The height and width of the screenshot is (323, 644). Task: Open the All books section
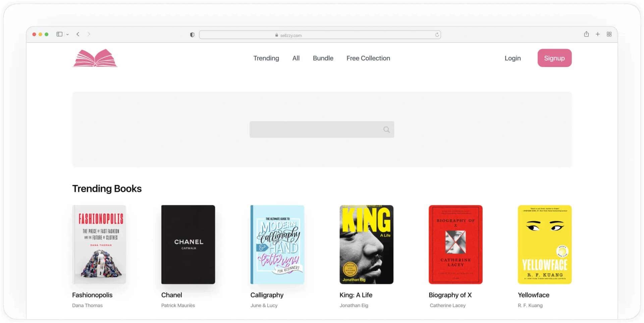pos(296,58)
